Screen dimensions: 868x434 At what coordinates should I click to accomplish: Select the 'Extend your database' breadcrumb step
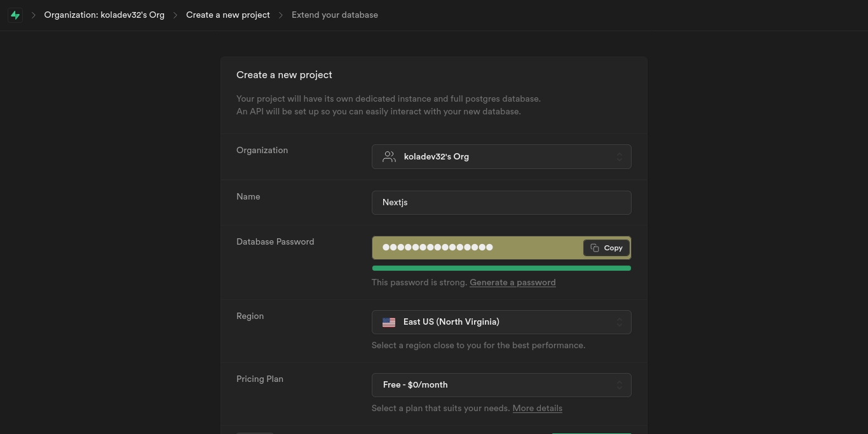pos(334,15)
